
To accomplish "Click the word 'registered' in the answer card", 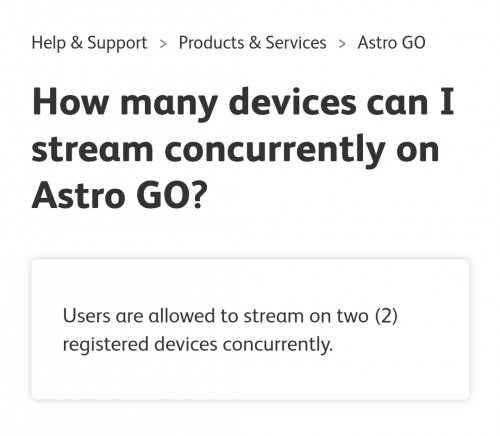I will pyautogui.click(x=106, y=345).
